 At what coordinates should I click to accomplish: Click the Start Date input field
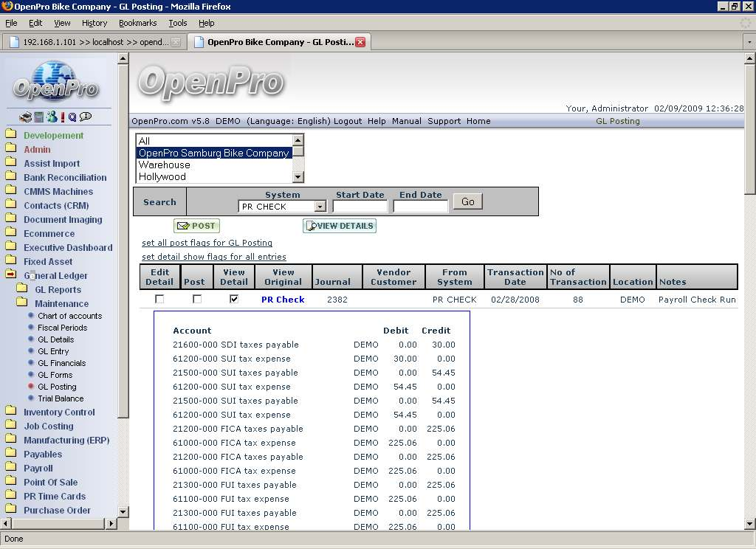[x=360, y=207]
